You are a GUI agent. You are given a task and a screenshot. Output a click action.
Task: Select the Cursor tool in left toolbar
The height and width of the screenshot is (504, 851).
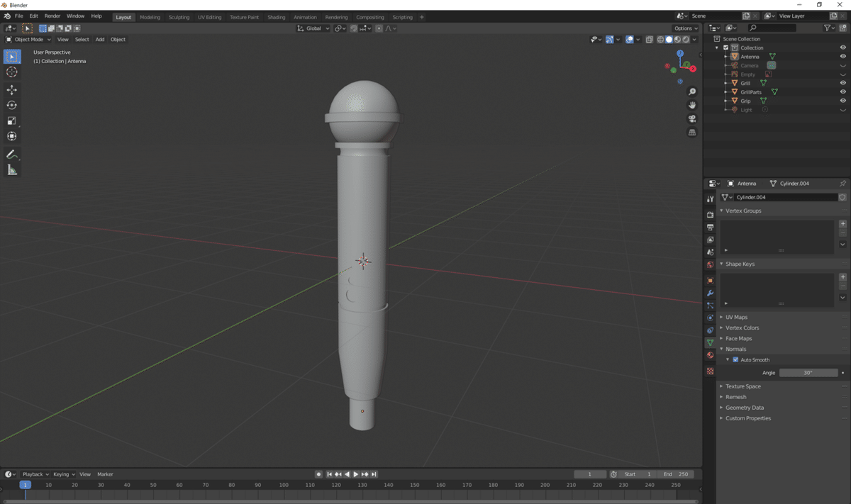click(12, 72)
